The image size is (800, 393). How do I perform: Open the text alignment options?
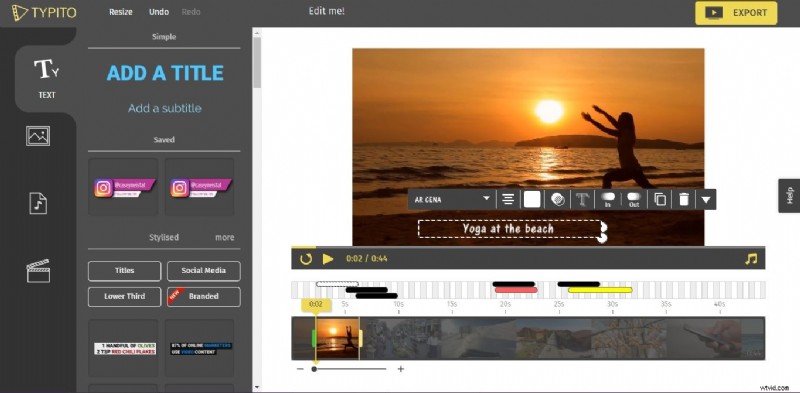click(x=508, y=199)
